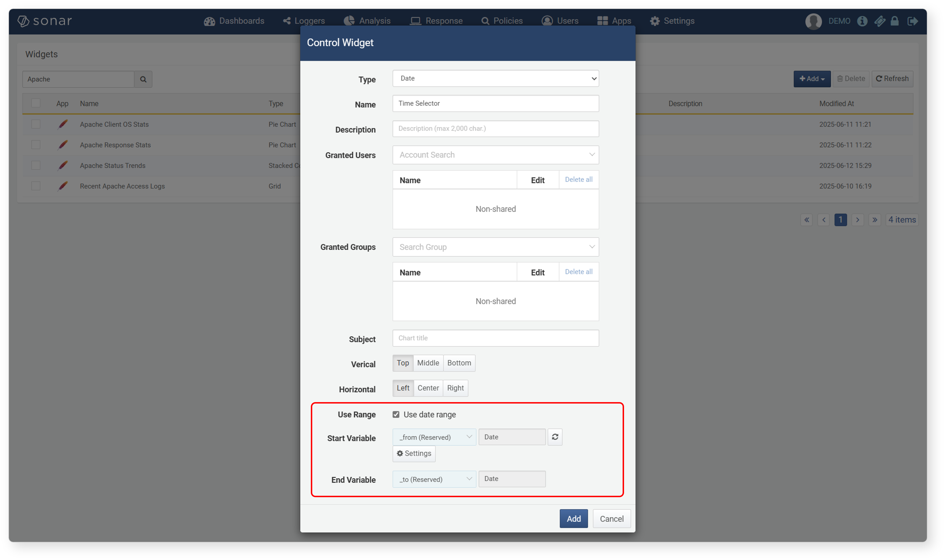Click the lock icon in header
Screen dimensions: 945x560
894,21
